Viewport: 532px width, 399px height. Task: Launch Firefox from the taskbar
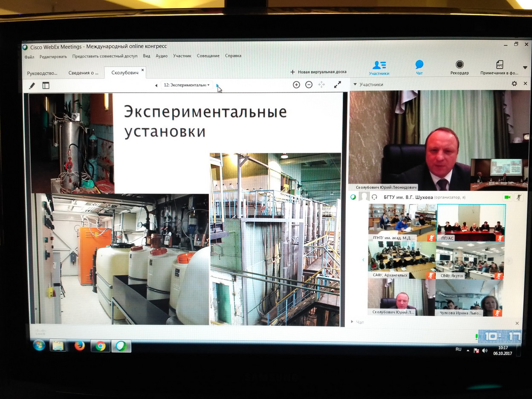click(80, 345)
